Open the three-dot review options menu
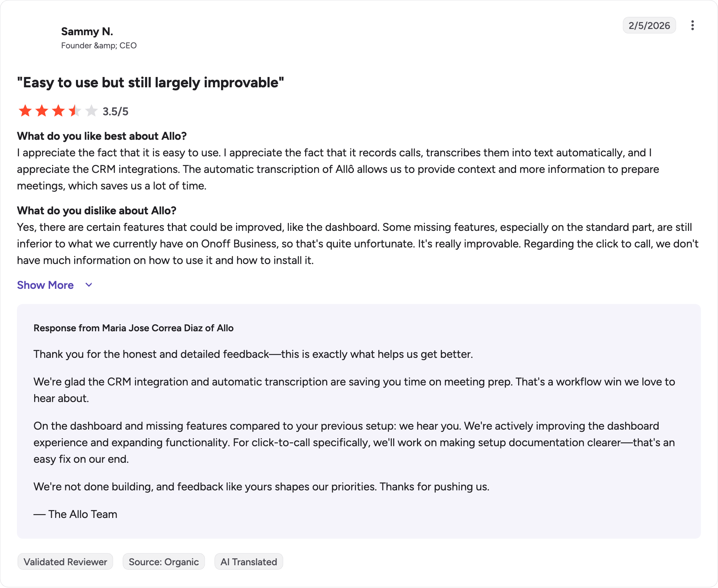718x588 pixels. [692, 25]
